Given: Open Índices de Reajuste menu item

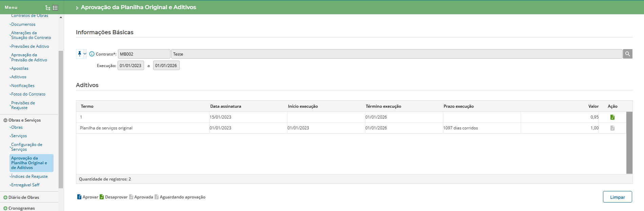Looking at the screenshot, I should [x=29, y=176].
